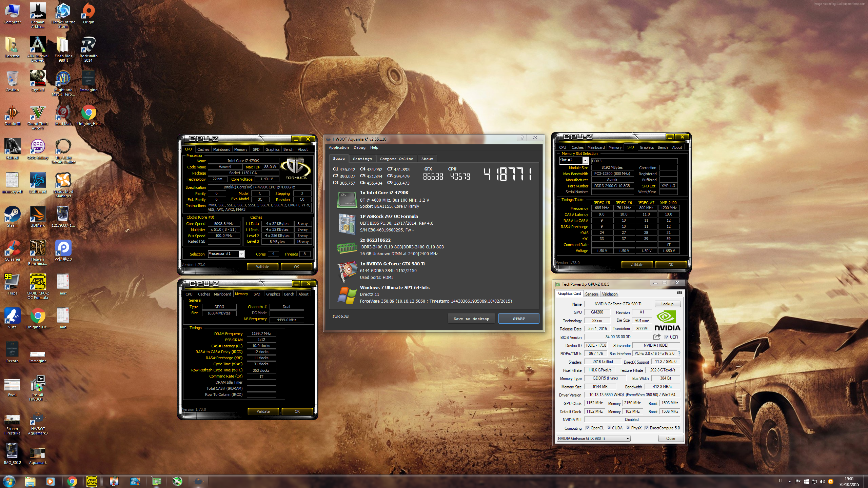Click Validate in the CPU-Z SPD window
The width and height of the screenshot is (868, 488).
(636, 265)
